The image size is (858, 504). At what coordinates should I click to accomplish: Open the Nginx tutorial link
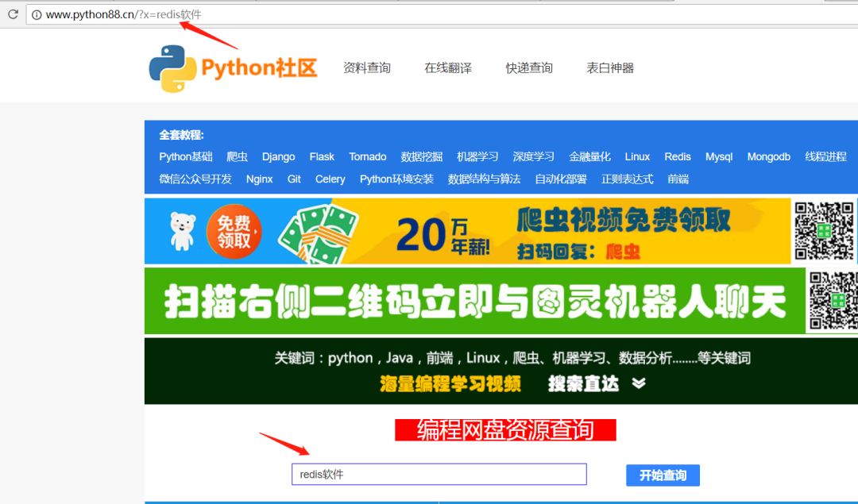click(259, 179)
